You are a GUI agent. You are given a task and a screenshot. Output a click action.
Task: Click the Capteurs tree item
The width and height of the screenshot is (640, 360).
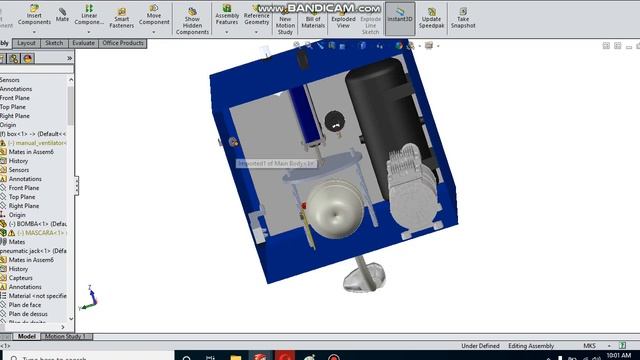[20, 278]
